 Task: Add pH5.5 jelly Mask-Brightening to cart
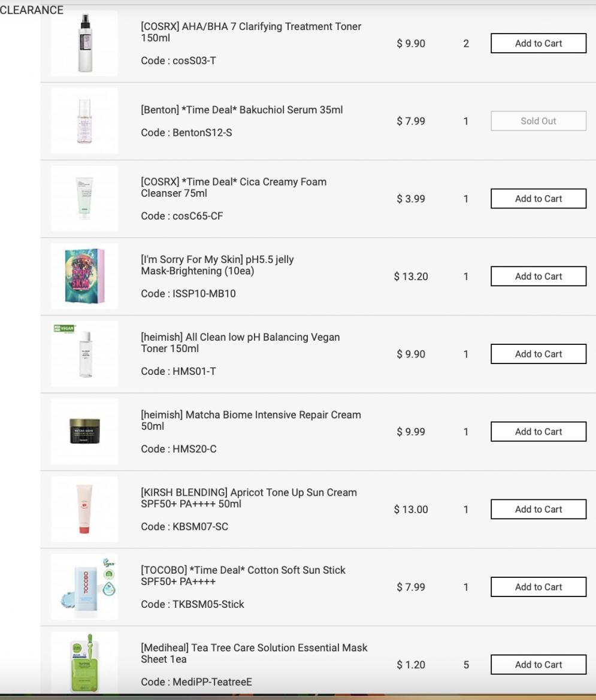[x=538, y=276]
